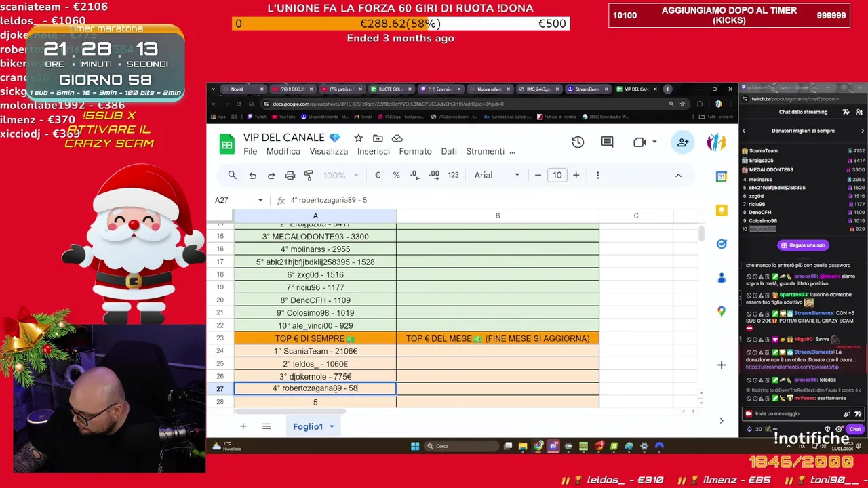View cloud save status icon
This screenshot has height=488, width=868.
(397, 138)
